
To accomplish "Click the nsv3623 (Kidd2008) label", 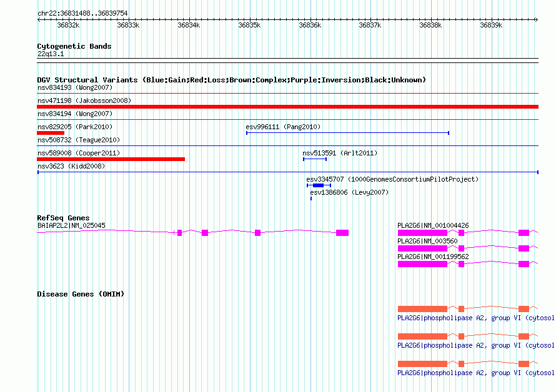I will (x=71, y=166).
